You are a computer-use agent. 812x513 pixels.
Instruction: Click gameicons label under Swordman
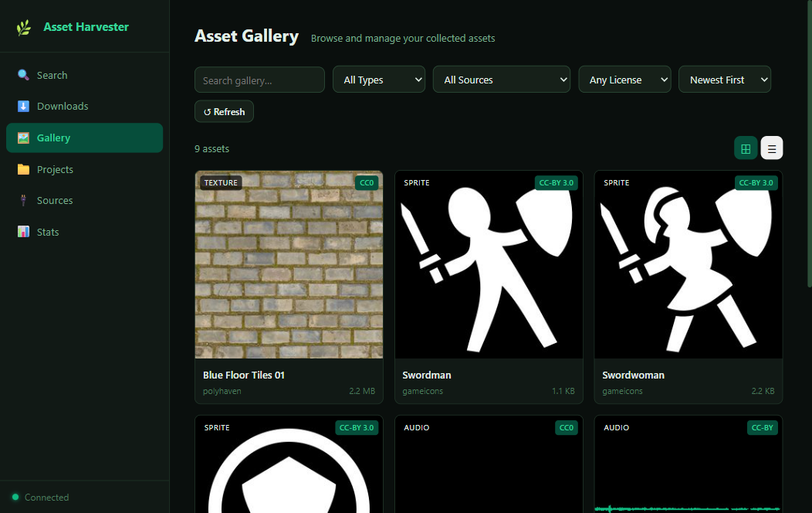click(422, 391)
